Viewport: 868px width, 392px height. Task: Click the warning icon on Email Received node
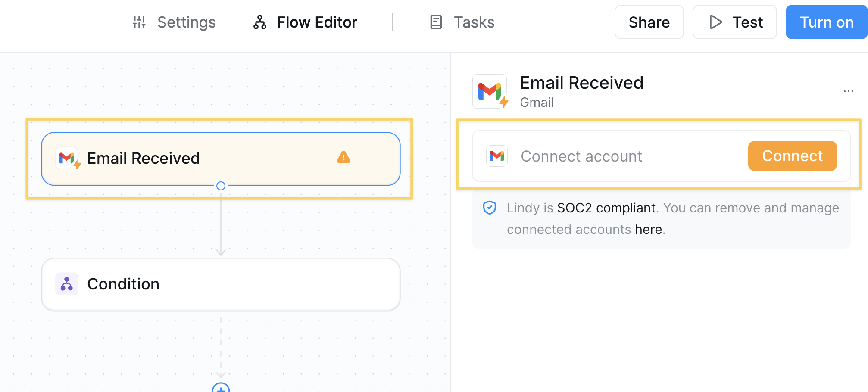343,158
